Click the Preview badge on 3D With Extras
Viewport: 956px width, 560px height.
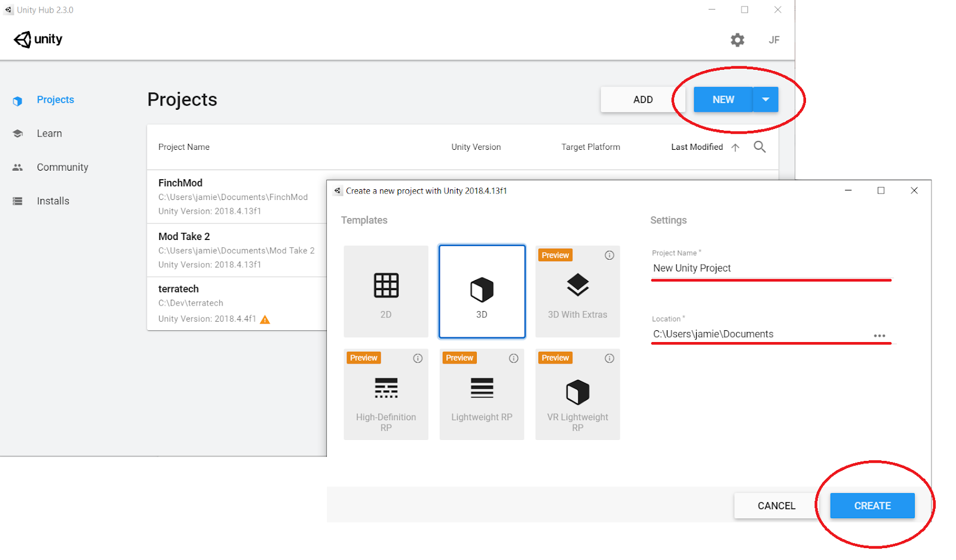tap(555, 255)
